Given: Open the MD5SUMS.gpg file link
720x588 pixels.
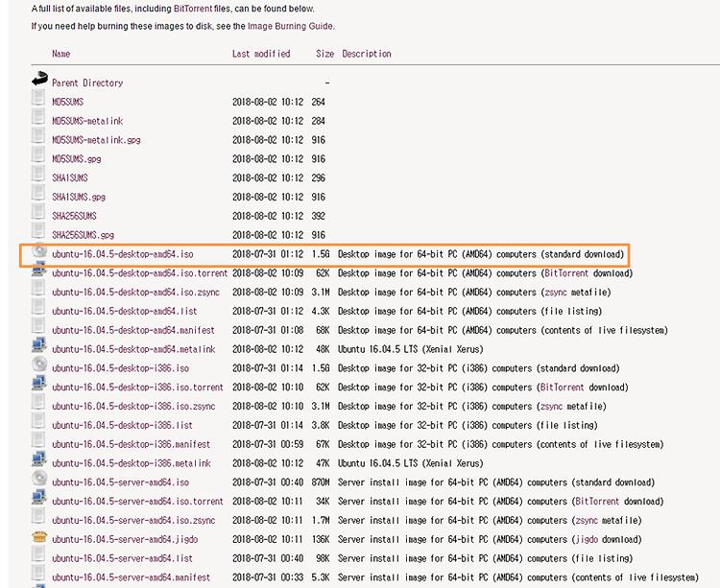Looking at the screenshot, I should pyautogui.click(x=76, y=159).
